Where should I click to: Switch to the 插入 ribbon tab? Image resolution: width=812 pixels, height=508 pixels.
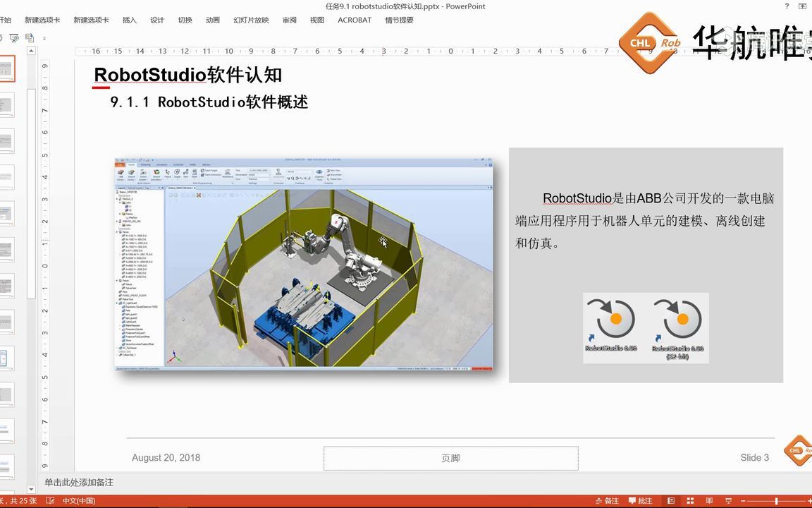coord(129,20)
